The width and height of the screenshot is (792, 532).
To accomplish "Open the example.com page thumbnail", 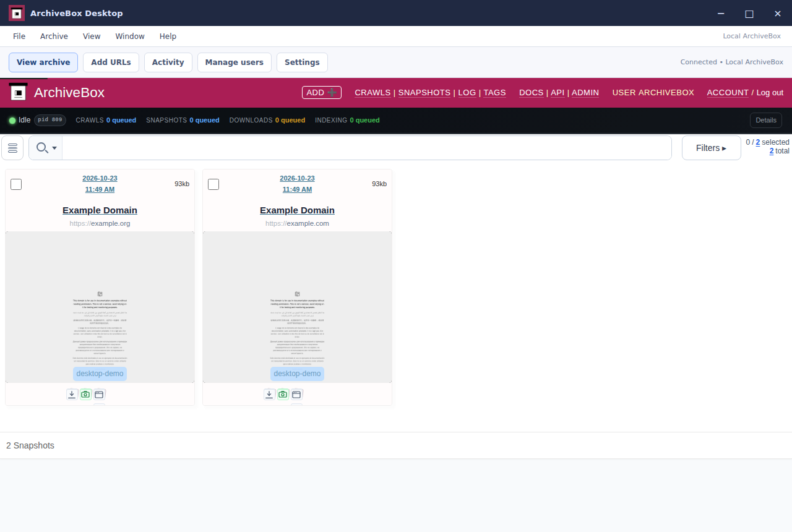I will pos(297,307).
